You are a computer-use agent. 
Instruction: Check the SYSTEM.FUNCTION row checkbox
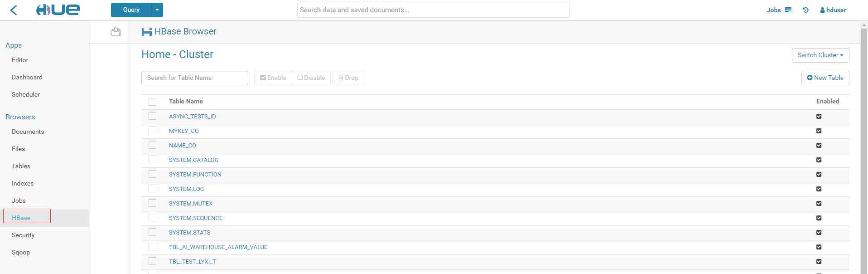(x=152, y=174)
